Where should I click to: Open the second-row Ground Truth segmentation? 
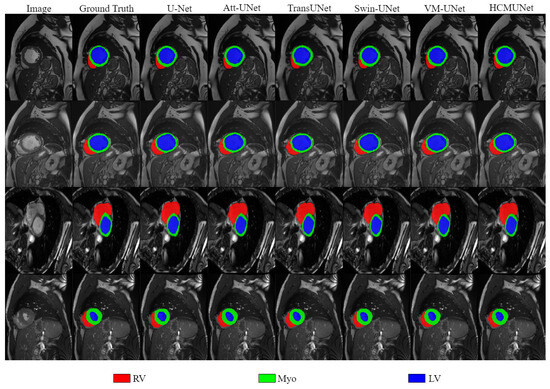106,144
